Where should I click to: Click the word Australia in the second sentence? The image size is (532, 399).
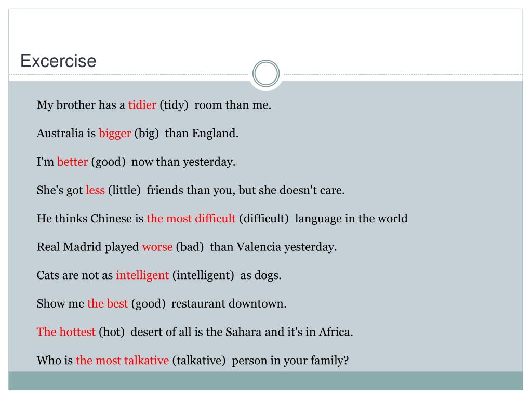pos(60,134)
